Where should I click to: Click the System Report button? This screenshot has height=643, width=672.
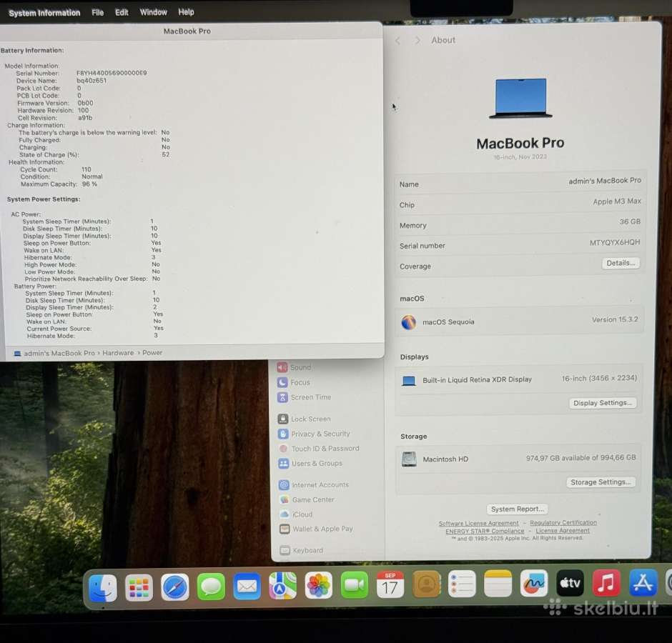[518, 509]
